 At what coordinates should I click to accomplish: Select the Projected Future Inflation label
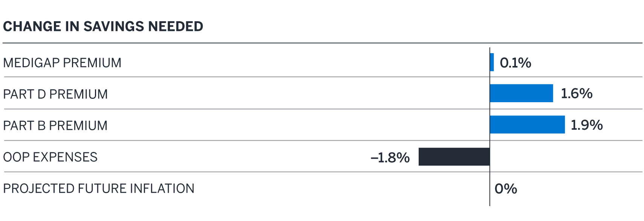point(99,188)
